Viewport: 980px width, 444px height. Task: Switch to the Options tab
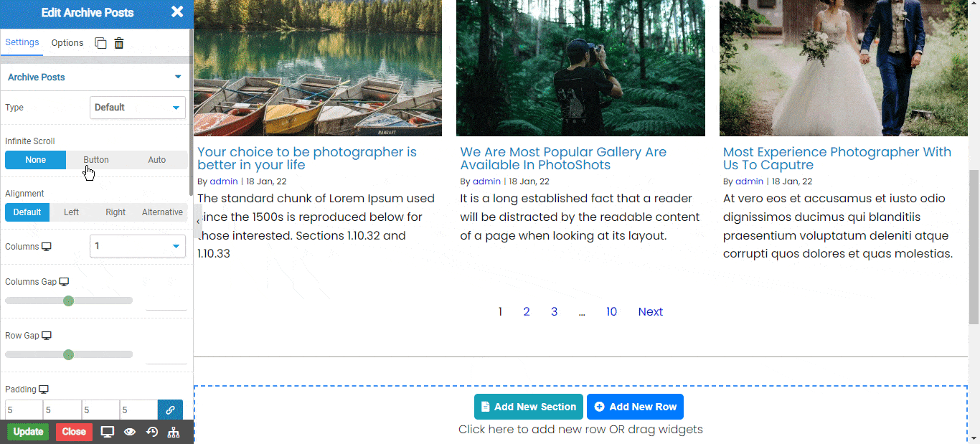pos(67,43)
